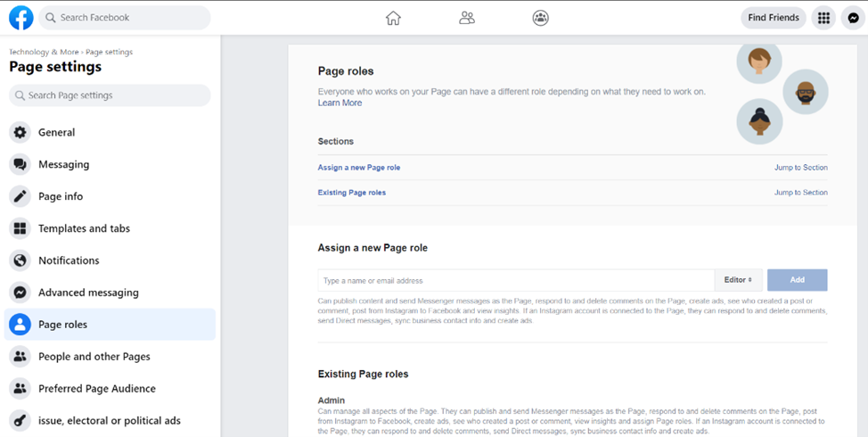Click the Facebook logo icon

[20, 18]
